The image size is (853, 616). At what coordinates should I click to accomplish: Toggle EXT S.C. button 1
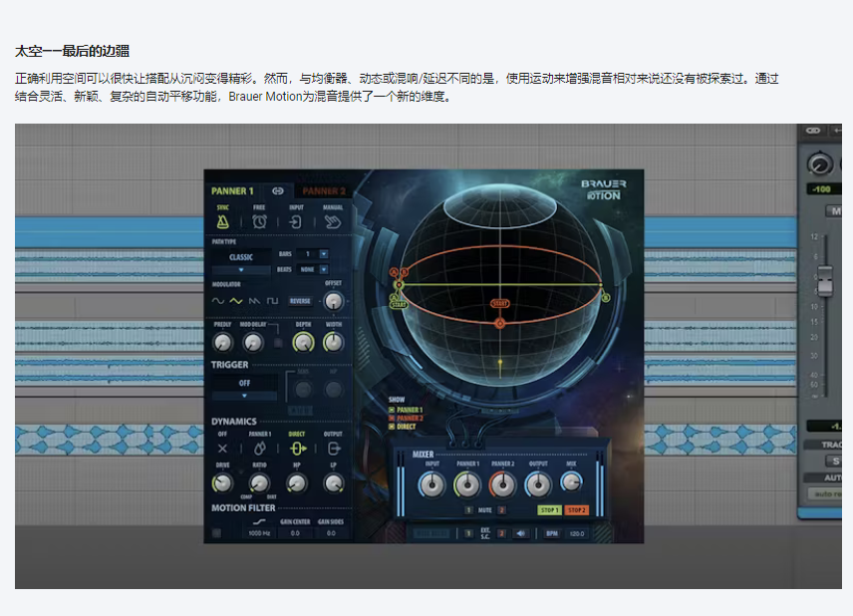(x=468, y=533)
